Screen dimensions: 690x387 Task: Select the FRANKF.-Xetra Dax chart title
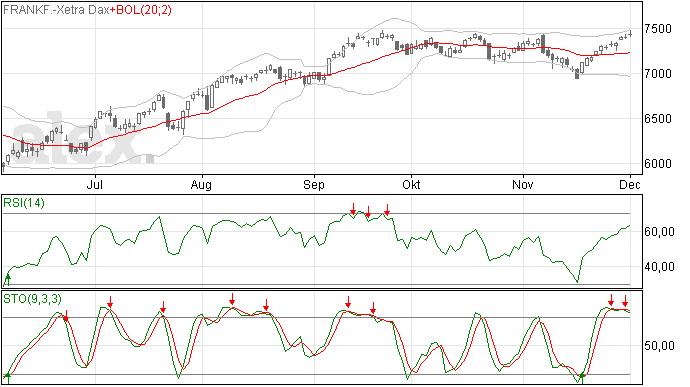(56, 10)
